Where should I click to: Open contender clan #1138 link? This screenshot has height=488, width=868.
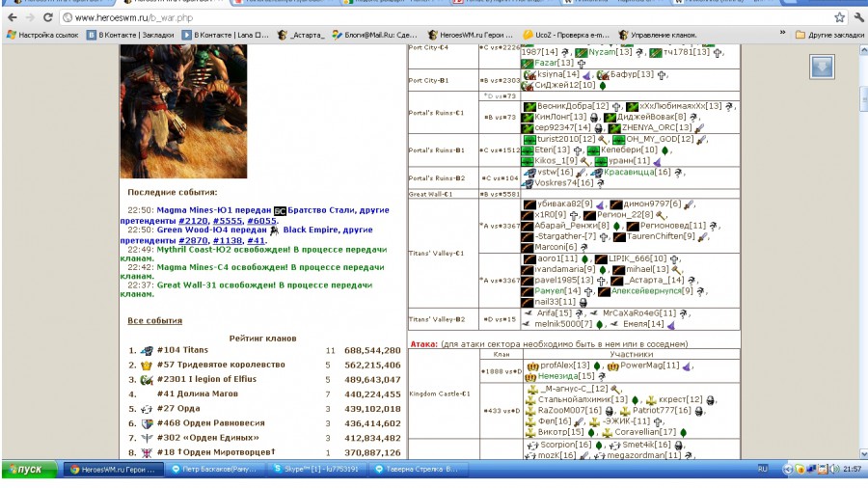point(228,241)
